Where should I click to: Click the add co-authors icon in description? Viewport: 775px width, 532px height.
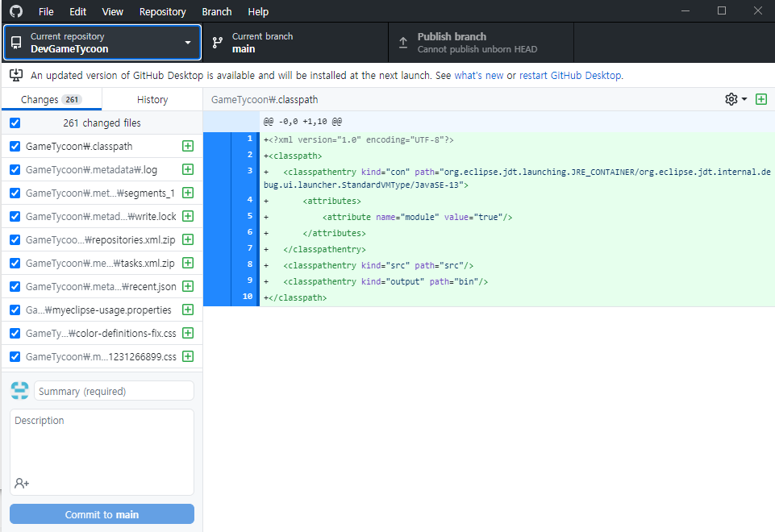(x=22, y=483)
